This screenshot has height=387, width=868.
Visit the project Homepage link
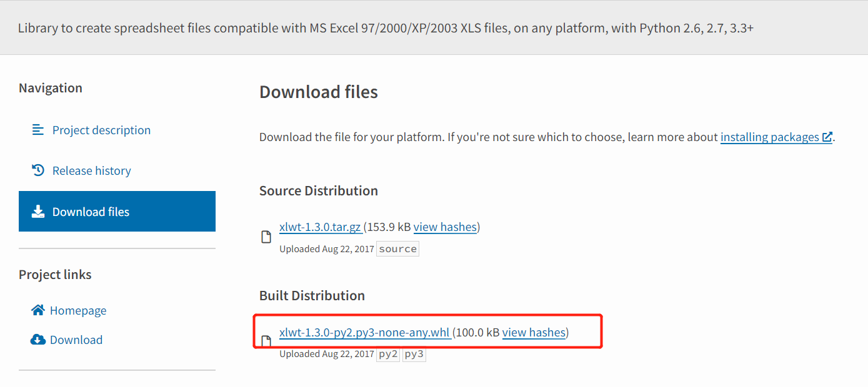click(x=78, y=310)
